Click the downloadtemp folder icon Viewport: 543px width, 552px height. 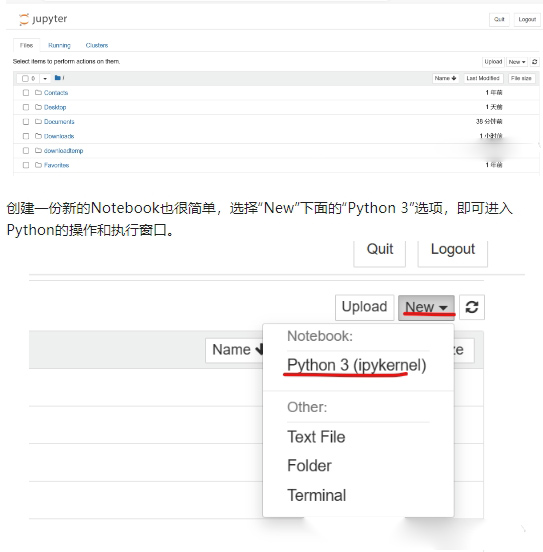click(x=38, y=150)
